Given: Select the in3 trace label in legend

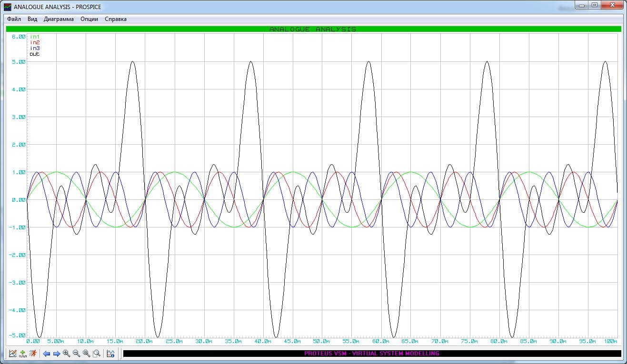Looking at the screenshot, I should [x=35, y=48].
